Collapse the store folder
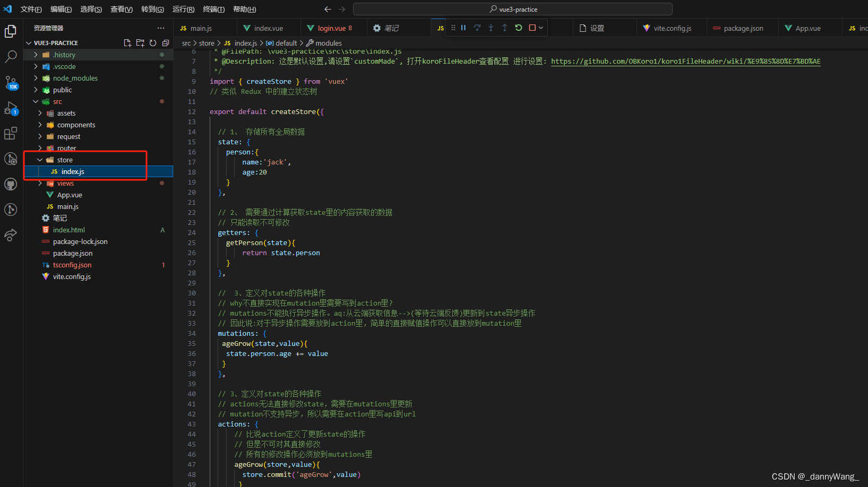This screenshot has height=487, width=868. tap(98, 160)
